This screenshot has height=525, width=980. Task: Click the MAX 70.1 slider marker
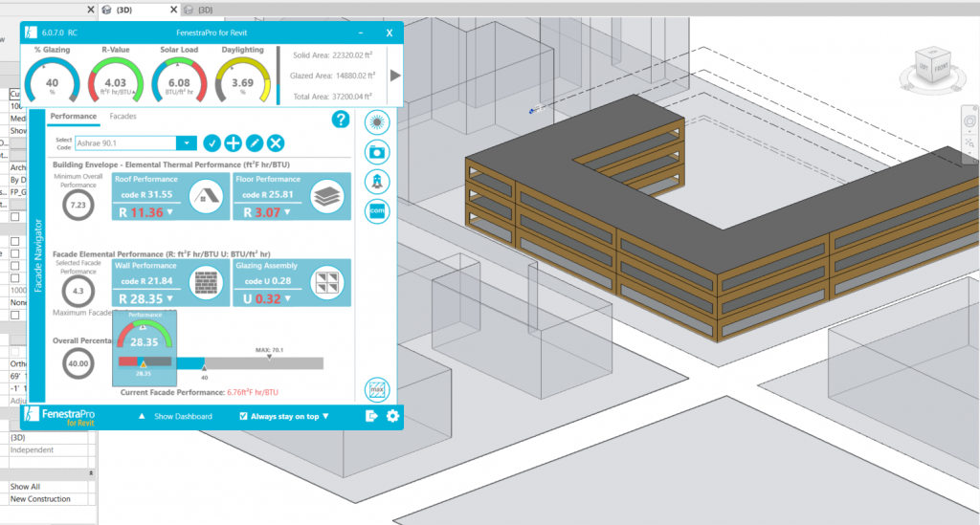point(269,357)
